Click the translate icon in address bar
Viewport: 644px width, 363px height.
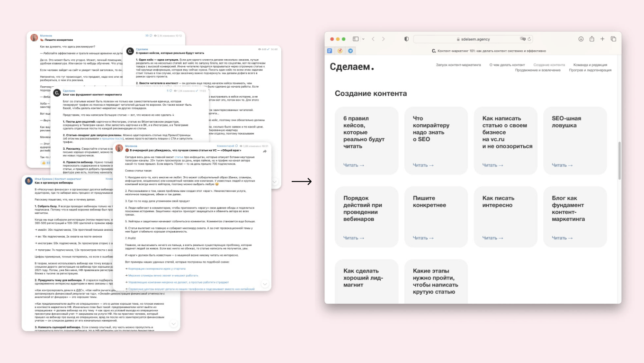[x=522, y=39]
